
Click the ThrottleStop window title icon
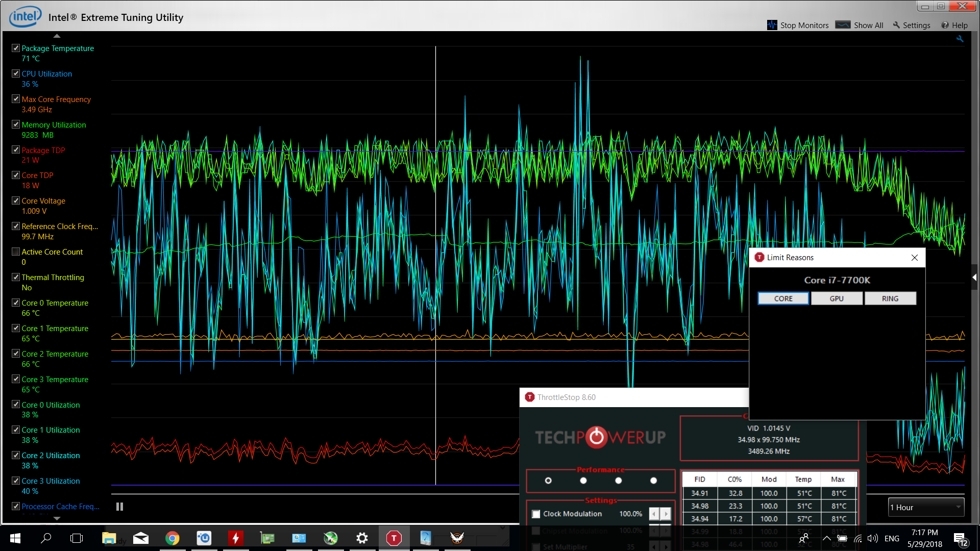tap(530, 397)
